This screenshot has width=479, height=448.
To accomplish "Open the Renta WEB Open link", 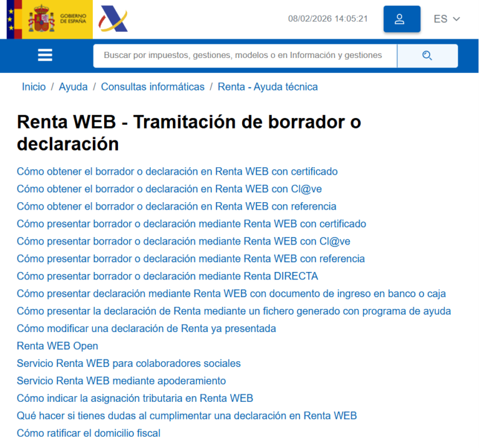I will (57, 346).
